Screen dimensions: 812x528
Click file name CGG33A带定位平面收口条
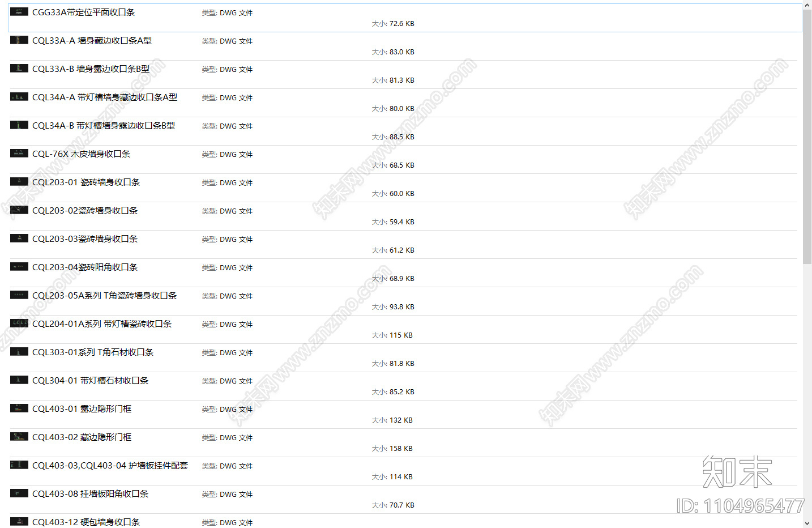pyautogui.click(x=84, y=12)
